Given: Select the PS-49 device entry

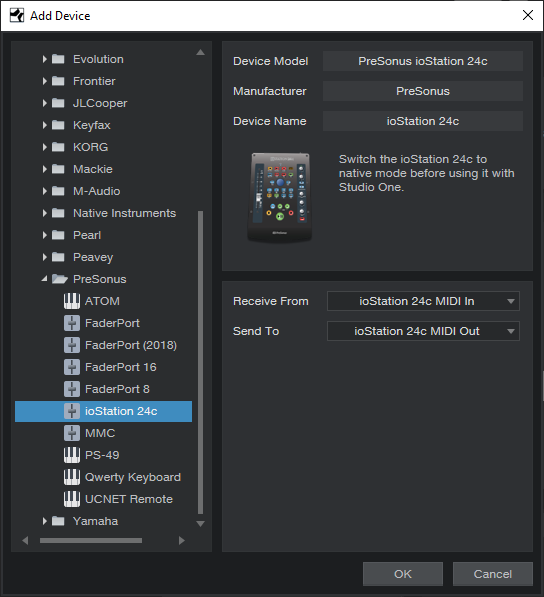Looking at the screenshot, I should [x=103, y=455].
